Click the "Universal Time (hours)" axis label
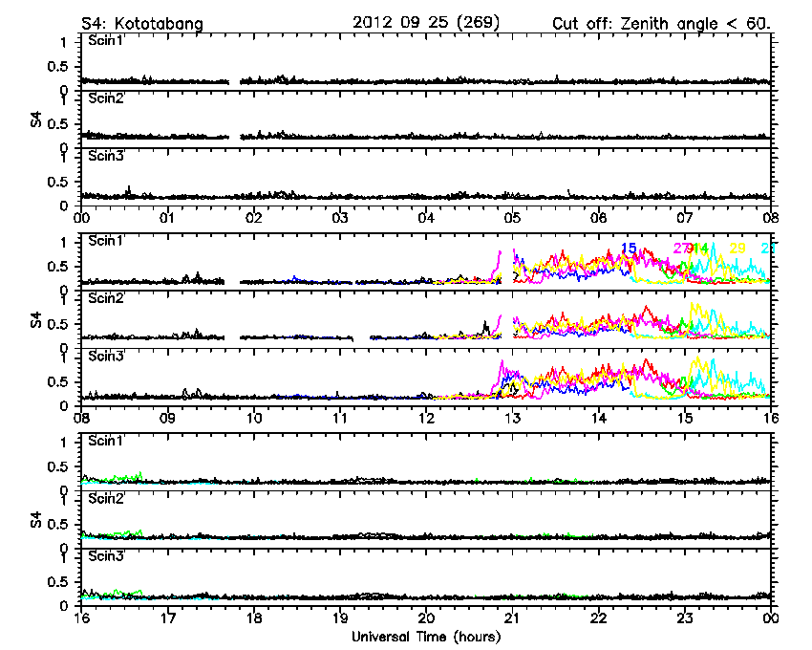Viewport: 812px width, 650px height. click(426, 637)
